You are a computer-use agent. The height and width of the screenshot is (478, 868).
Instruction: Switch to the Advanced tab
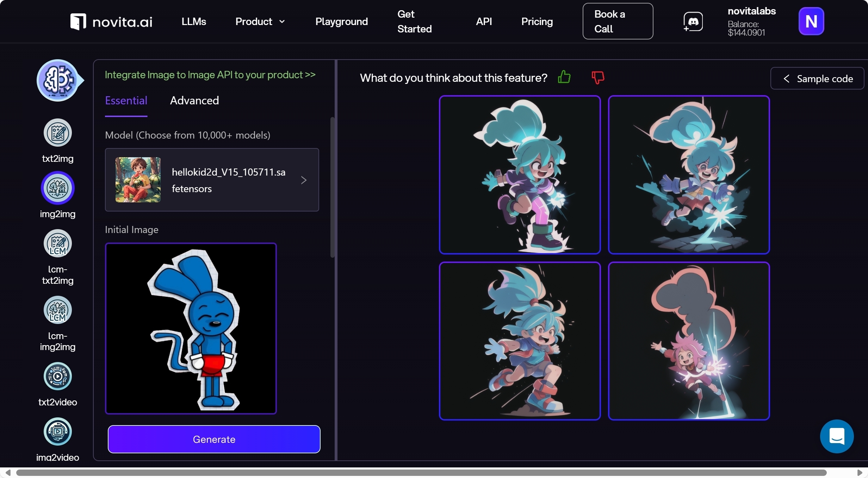pyautogui.click(x=194, y=101)
